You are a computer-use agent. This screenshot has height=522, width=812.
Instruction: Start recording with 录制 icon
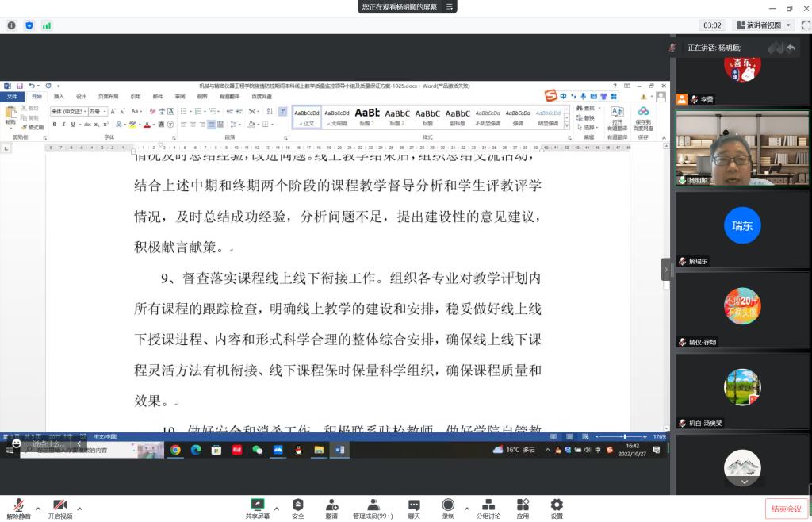pyautogui.click(x=448, y=507)
